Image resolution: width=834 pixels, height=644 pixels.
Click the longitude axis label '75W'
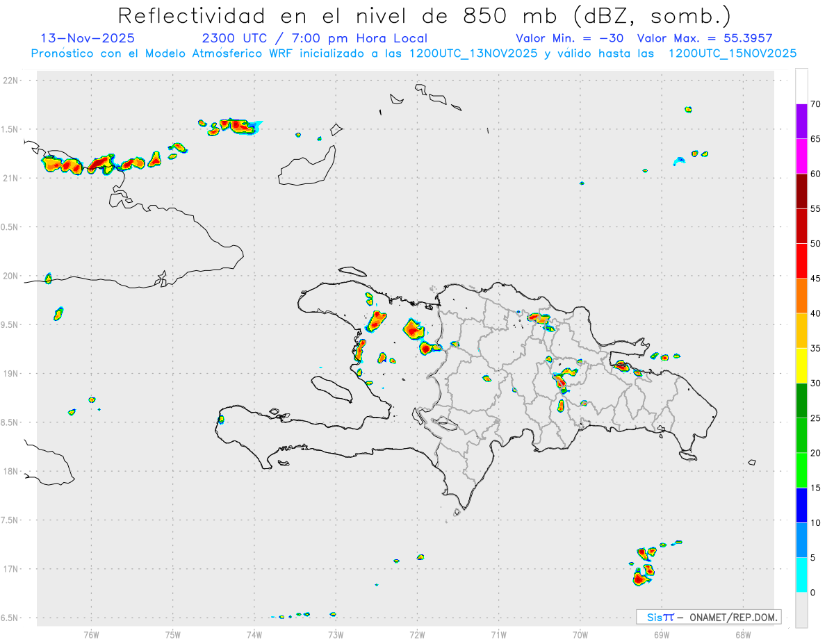point(173,634)
